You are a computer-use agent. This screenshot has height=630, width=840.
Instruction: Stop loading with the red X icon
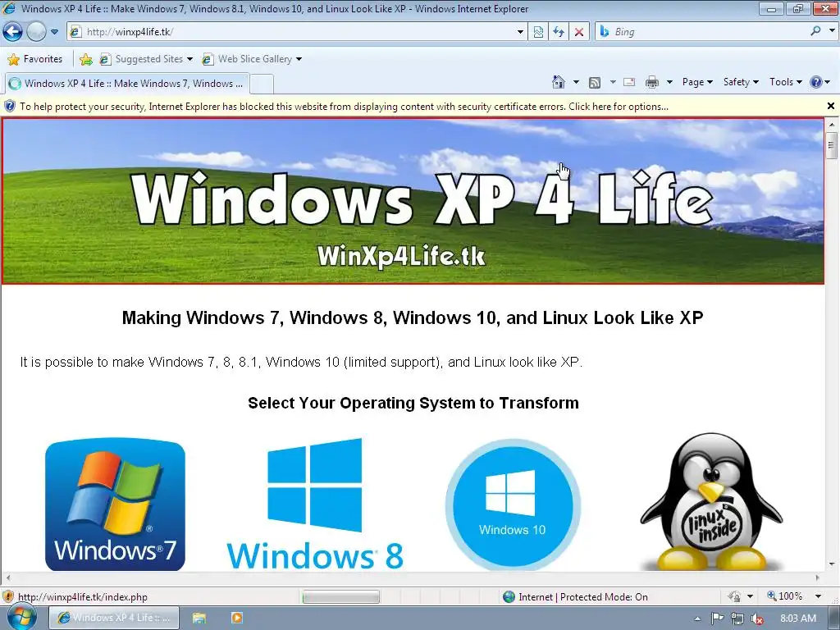pyautogui.click(x=579, y=32)
